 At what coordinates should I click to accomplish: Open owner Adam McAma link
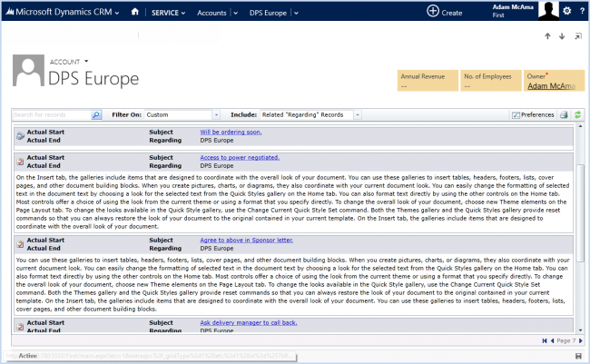point(551,86)
